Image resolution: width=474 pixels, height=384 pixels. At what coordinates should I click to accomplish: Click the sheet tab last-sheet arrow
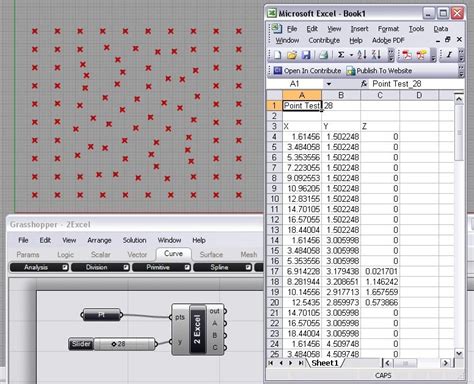(x=301, y=363)
